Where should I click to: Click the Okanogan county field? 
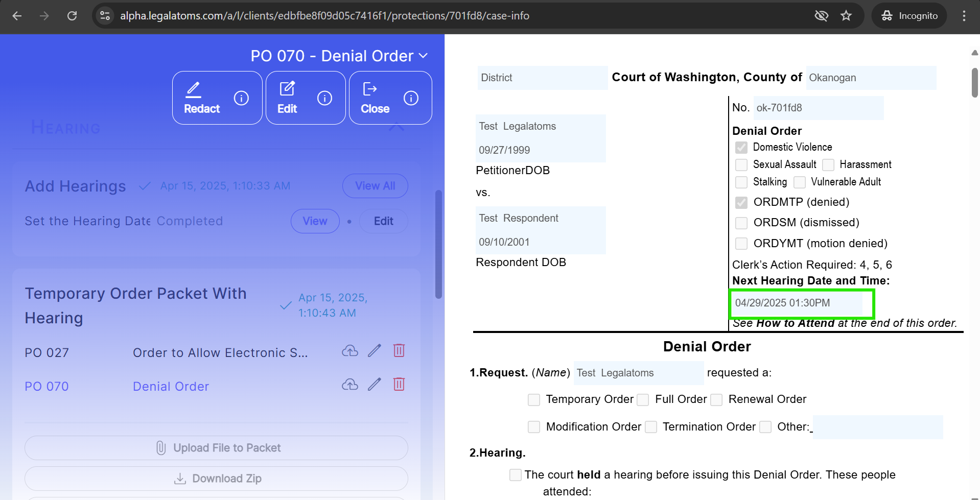point(871,78)
